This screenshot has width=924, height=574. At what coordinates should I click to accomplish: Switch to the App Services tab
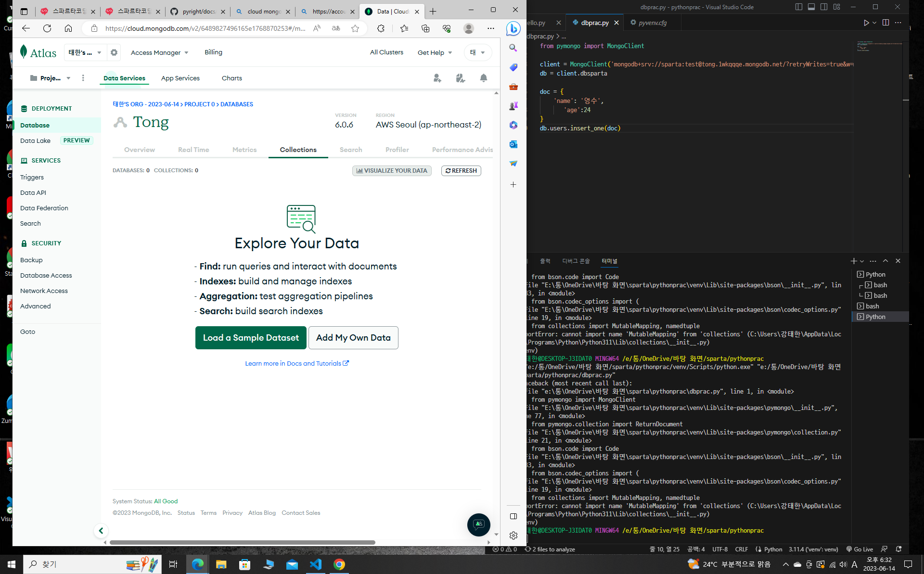coord(180,78)
